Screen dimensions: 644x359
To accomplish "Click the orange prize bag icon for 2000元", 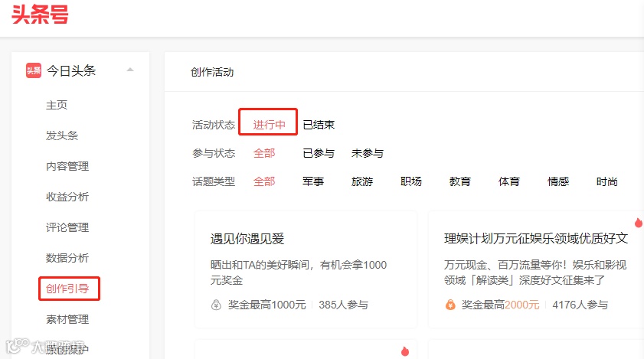I will (450, 305).
